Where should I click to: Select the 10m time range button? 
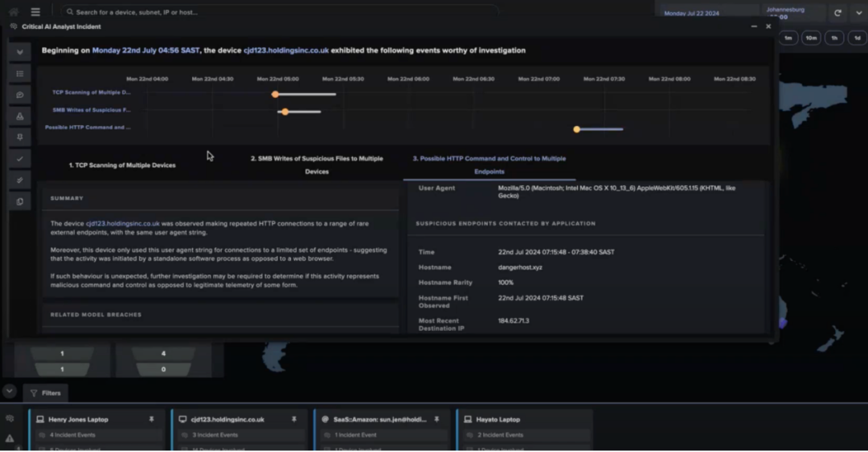tap(811, 39)
